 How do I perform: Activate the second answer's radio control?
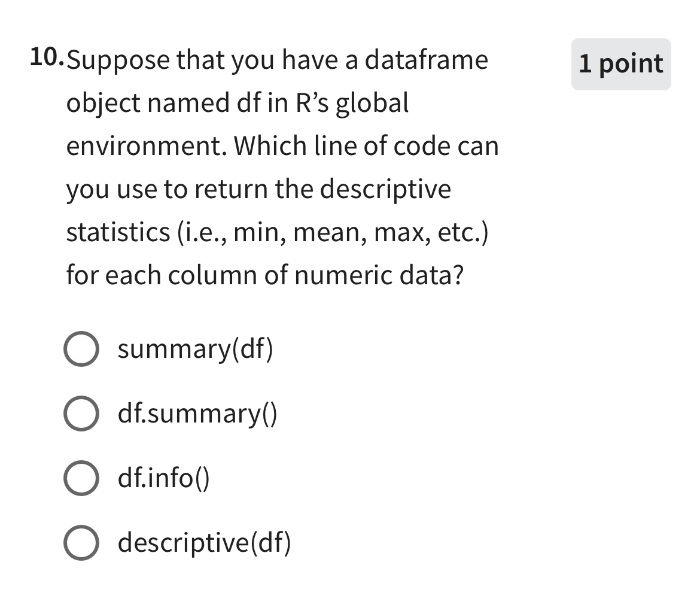tap(82, 415)
